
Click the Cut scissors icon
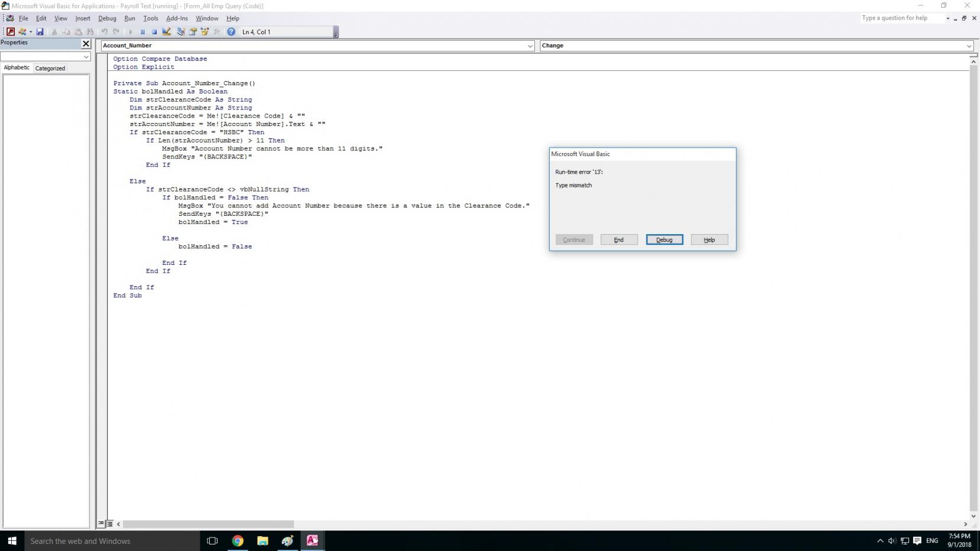tap(54, 32)
